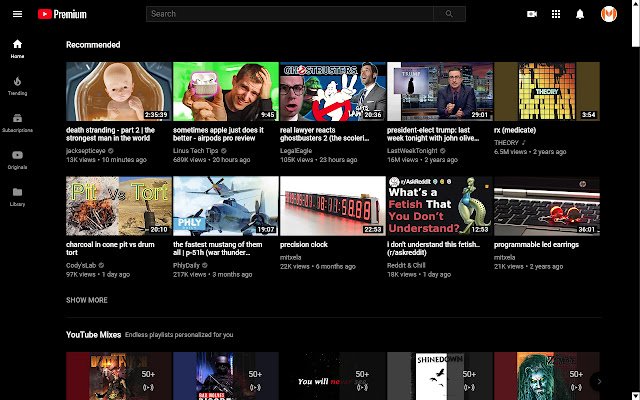Click the search magnifier button
This screenshot has width=640, height=400.
(449, 14)
